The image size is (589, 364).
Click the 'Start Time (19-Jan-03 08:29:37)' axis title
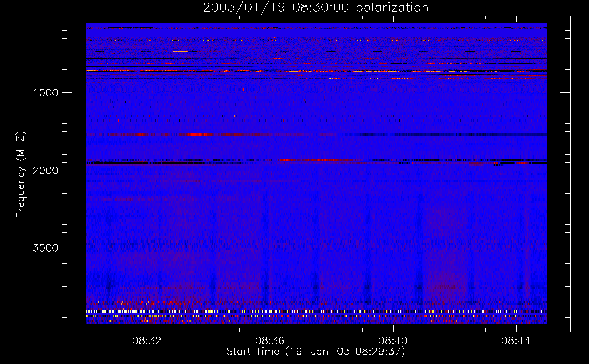[316, 352]
